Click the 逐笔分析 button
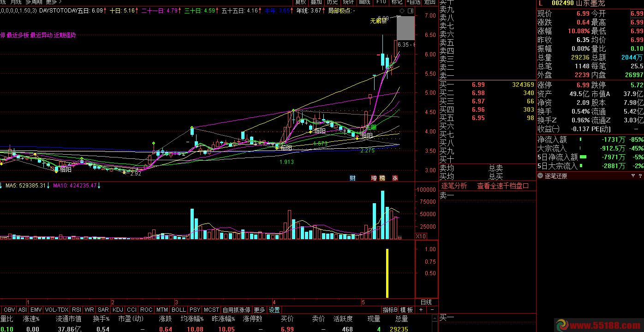Screen dimensions: 644x332 coord(454,186)
